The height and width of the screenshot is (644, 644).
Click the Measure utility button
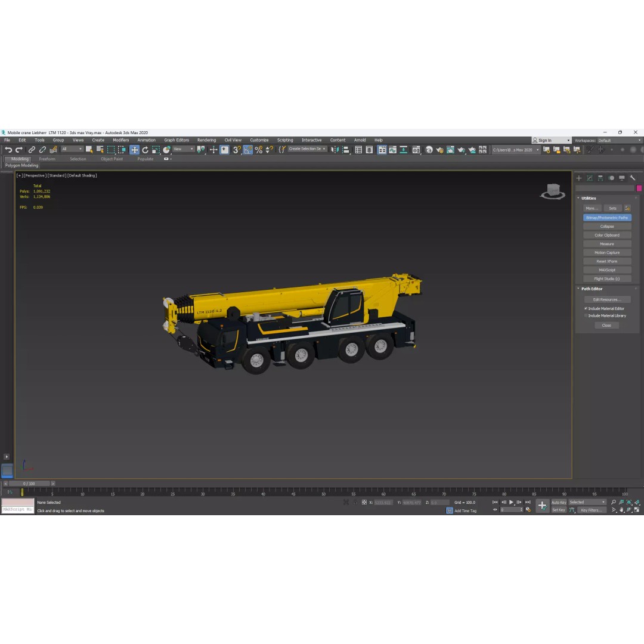pos(606,244)
